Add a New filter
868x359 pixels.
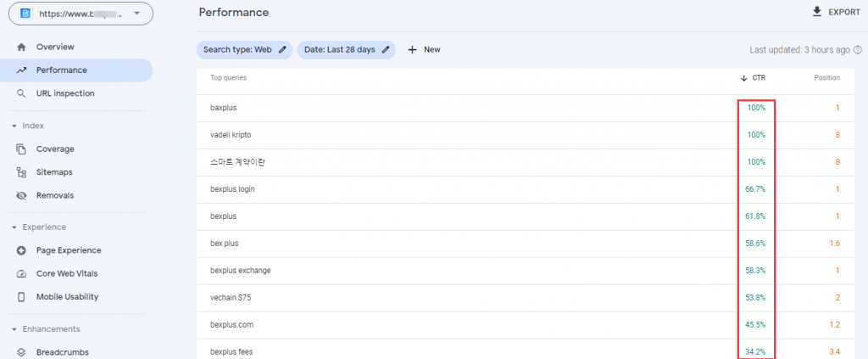pyautogui.click(x=432, y=50)
